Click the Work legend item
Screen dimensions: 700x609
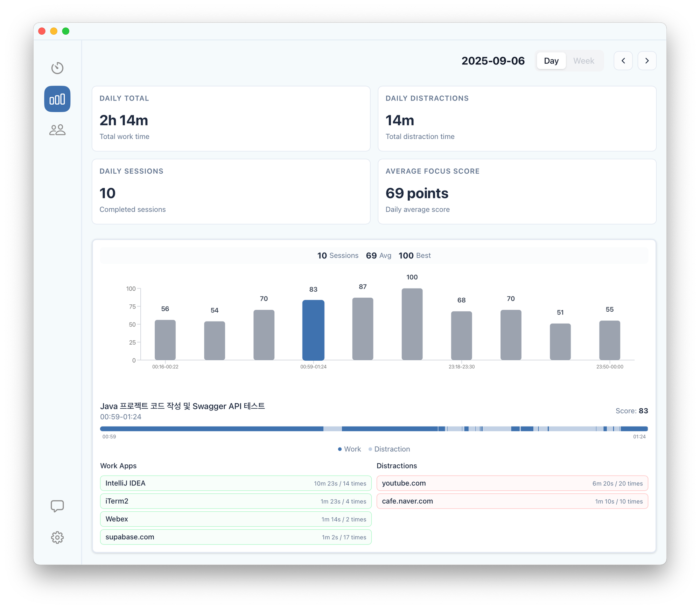pos(349,449)
